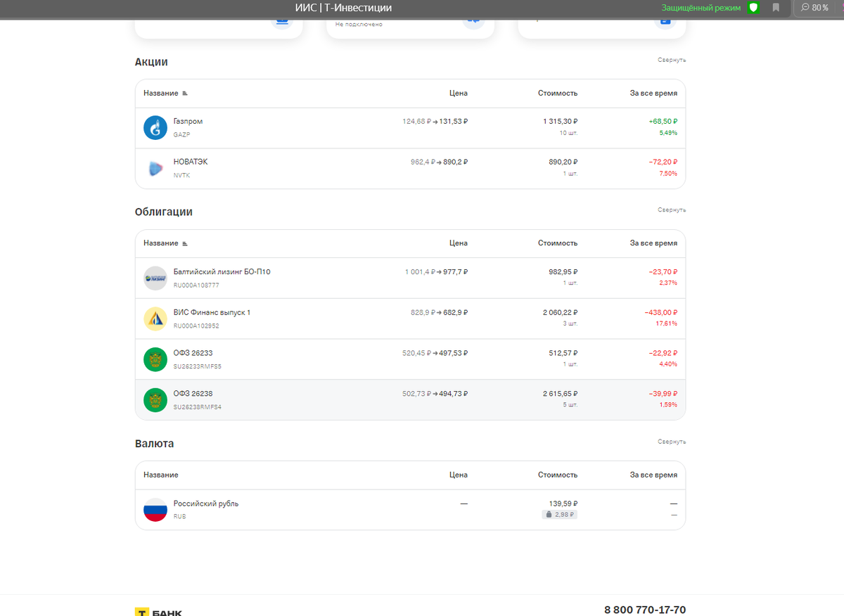Click the Стоимость column header in Облигации

click(558, 243)
